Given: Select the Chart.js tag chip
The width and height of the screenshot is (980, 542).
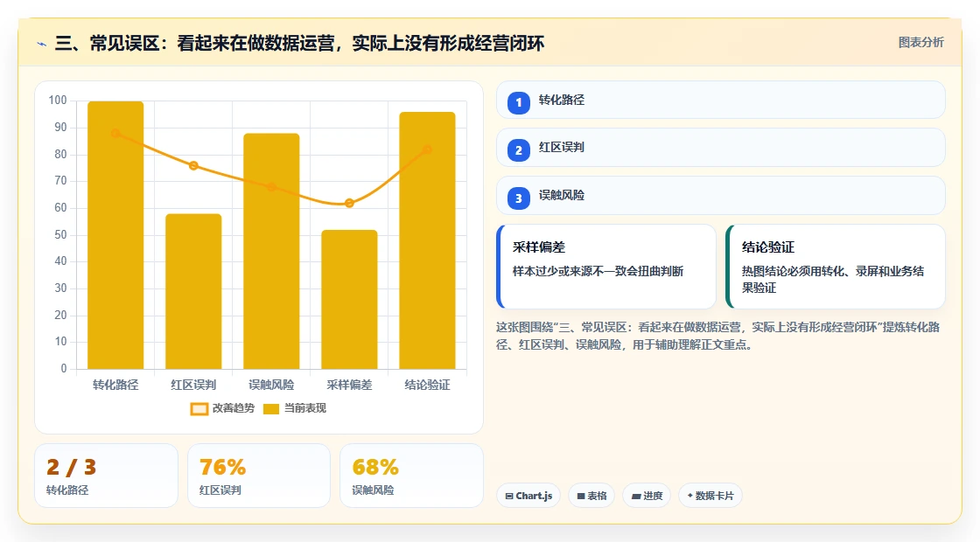Looking at the screenshot, I should [528, 496].
